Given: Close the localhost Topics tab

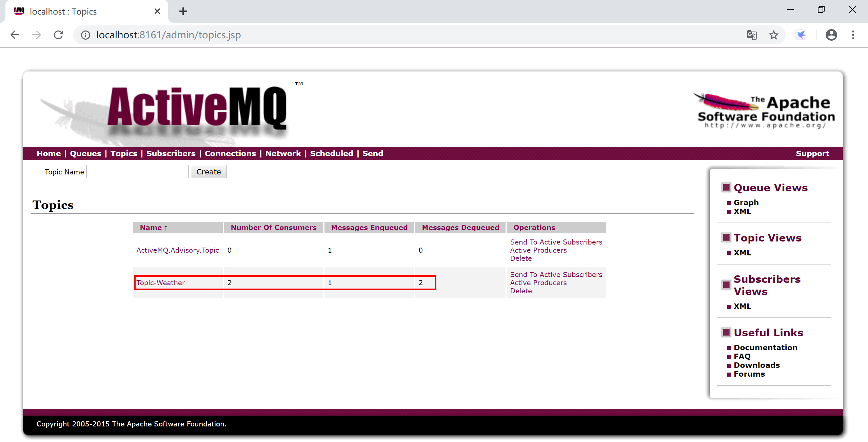Looking at the screenshot, I should [157, 11].
